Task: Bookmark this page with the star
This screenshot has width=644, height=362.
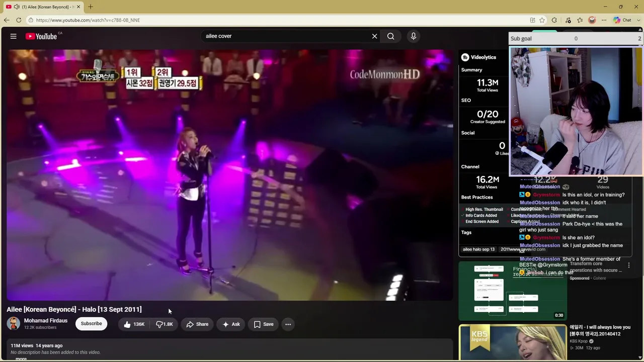Action: click(542, 20)
